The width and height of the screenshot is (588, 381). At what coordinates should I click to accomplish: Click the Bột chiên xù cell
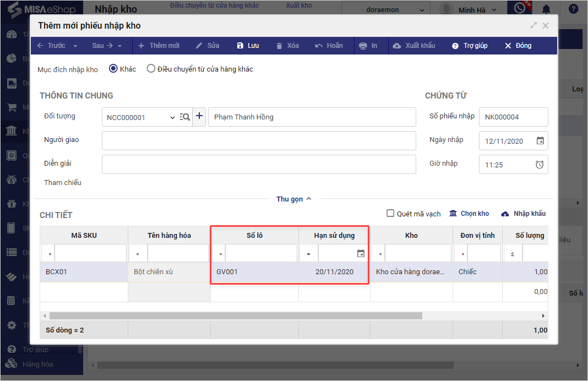(x=169, y=272)
